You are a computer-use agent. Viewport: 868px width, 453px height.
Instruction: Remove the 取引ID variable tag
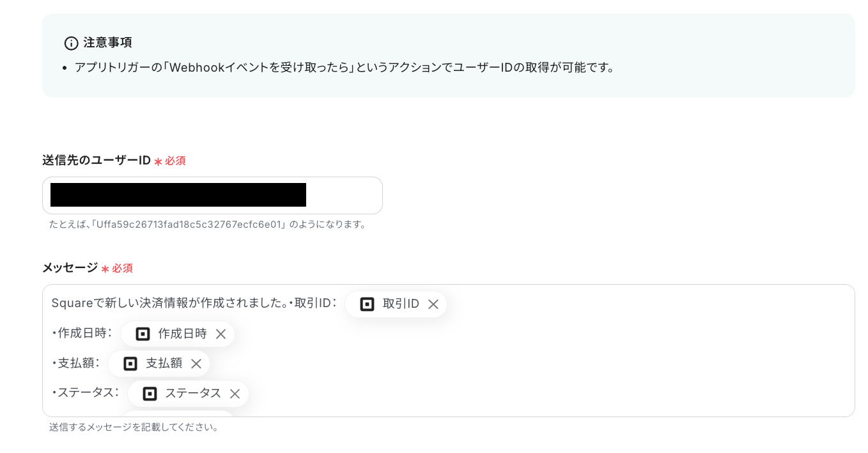[x=433, y=305]
